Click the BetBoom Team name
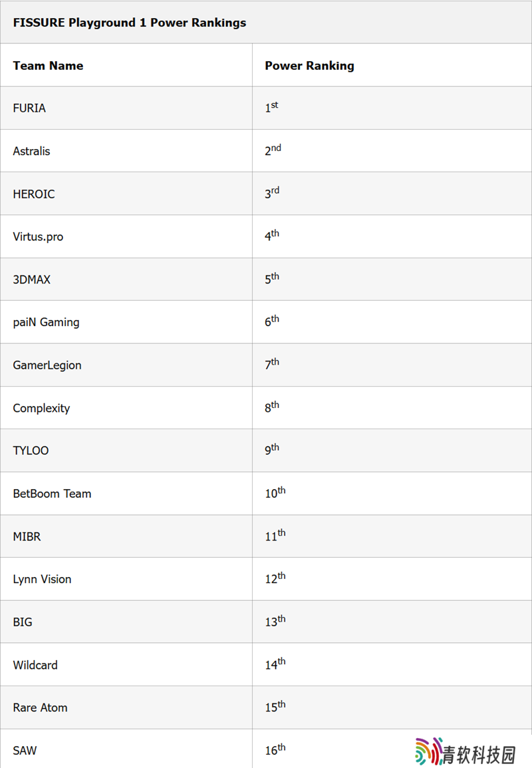The height and width of the screenshot is (768, 532). point(52,494)
